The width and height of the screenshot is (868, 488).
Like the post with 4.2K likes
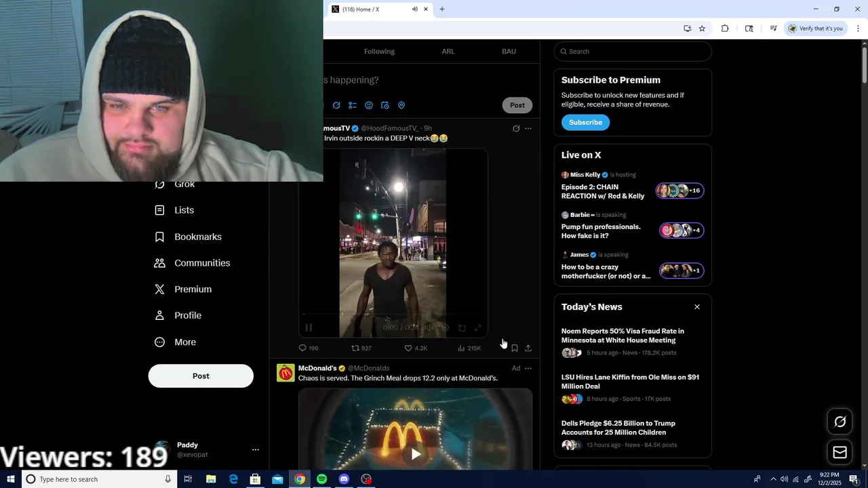pyautogui.click(x=416, y=348)
